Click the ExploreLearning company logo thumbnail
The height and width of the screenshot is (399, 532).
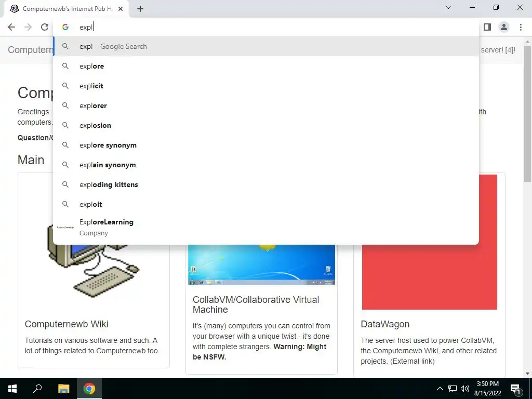point(65,228)
